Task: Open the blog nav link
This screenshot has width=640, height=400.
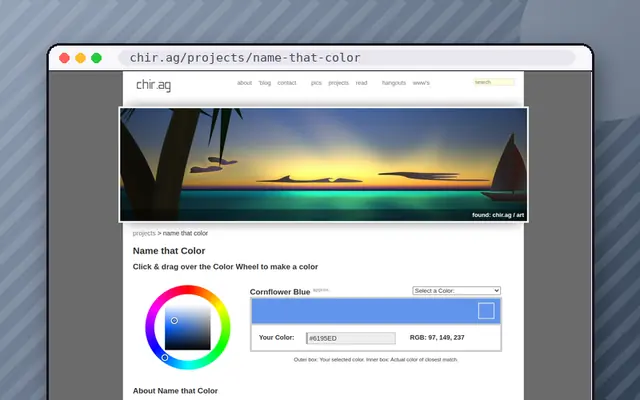Action: click(264, 83)
